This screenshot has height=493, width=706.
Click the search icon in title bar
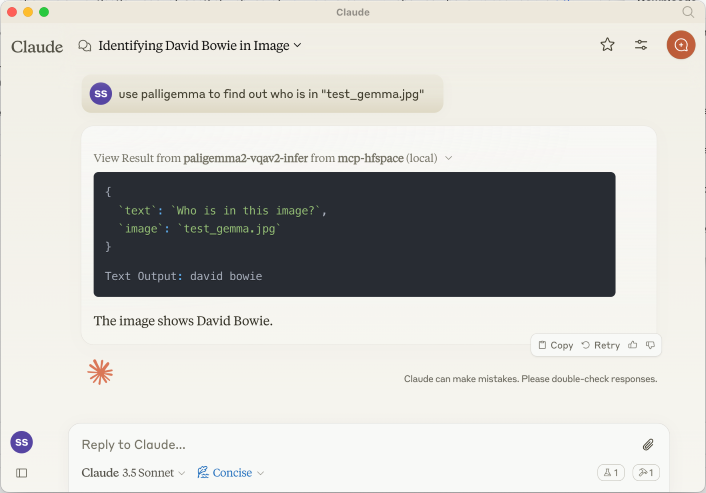tap(688, 12)
